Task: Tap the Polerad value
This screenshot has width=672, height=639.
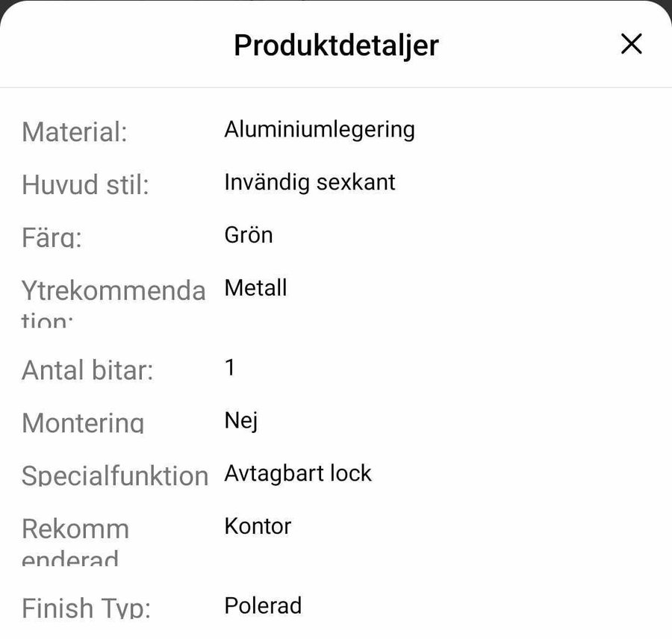Action: click(263, 605)
